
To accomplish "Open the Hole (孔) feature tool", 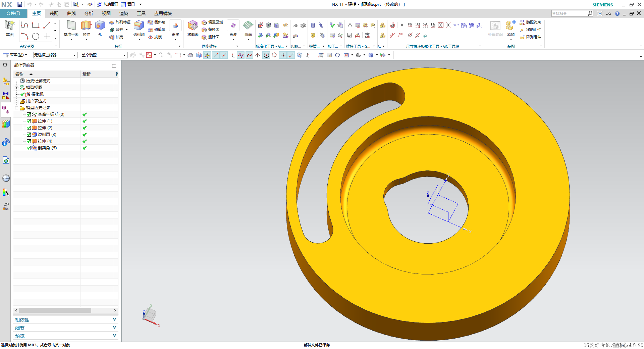I will pyautogui.click(x=100, y=29).
